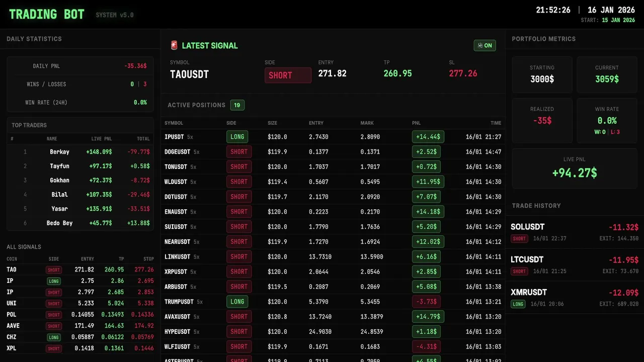
Task: Click the -4.31$ PNL badge for WLFIUSDT
Action: tap(426, 346)
